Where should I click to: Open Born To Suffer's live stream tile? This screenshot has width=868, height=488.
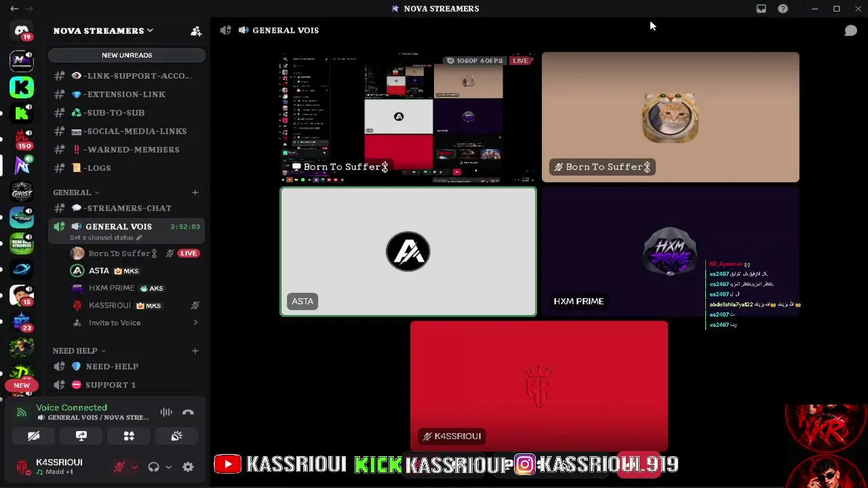[x=408, y=117]
